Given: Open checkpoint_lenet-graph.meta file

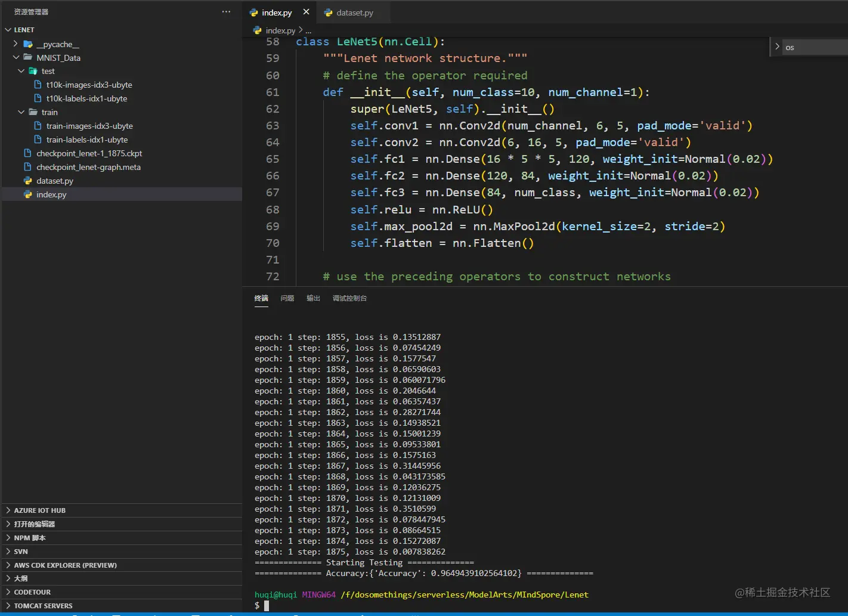Looking at the screenshot, I should [88, 167].
